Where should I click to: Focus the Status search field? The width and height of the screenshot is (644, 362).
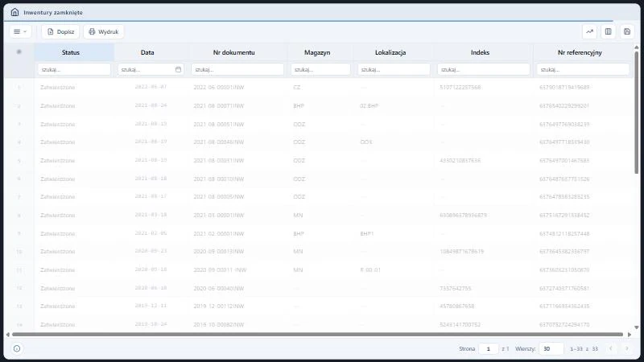pyautogui.click(x=74, y=69)
